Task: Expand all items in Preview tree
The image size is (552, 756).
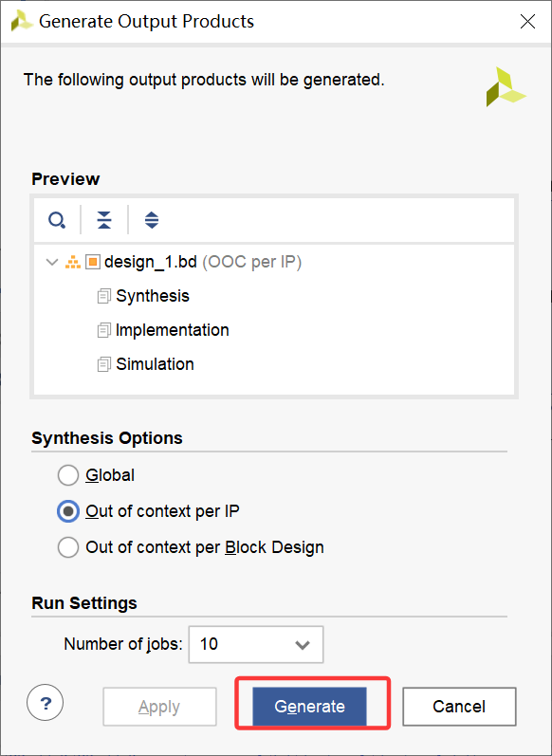Action: point(152,220)
